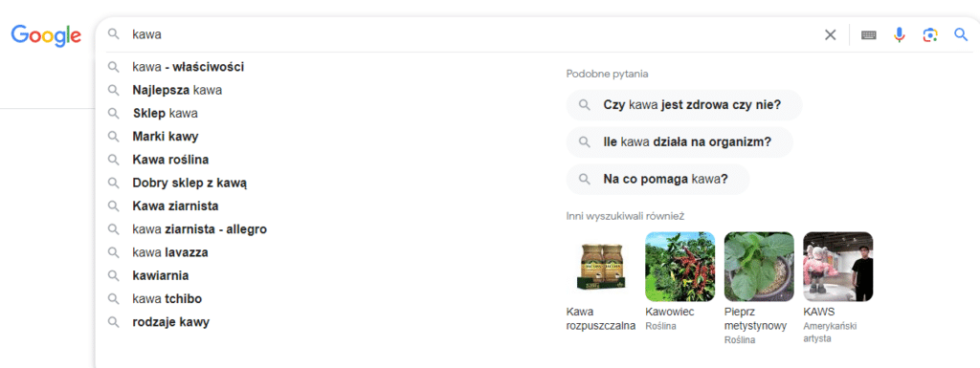Click magnifier icon beside 'kawa - właściwości'
The height and width of the screenshot is (368, 980).
point(113,67)
